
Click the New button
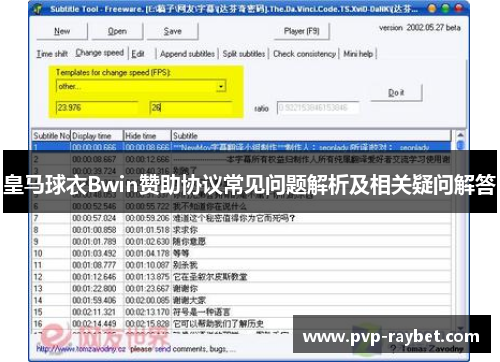tap(62, 31)
